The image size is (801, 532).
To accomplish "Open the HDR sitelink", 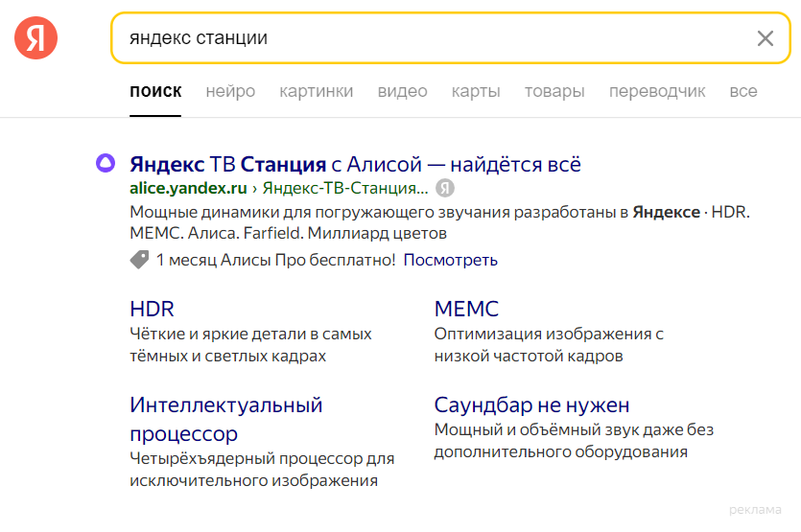I will point(152,309).
